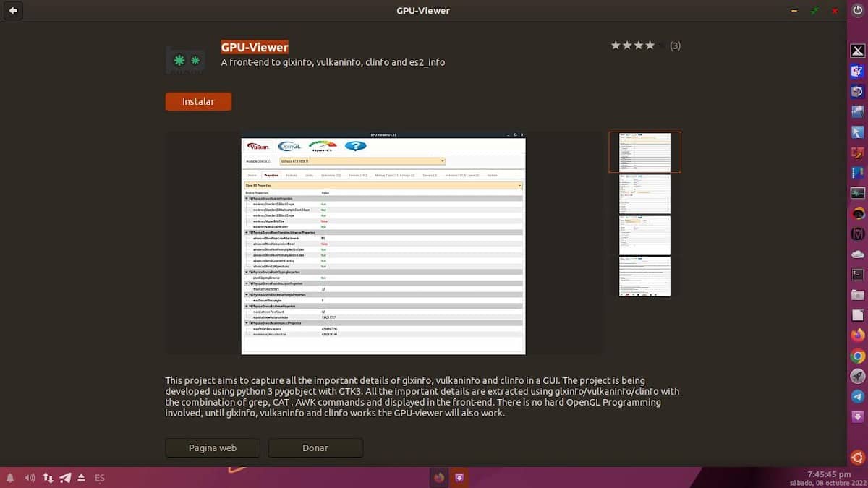Enlarge the main GPU-Viewer screenshot preview
This screenshot has width=868, height=488.
coord(383,243)
